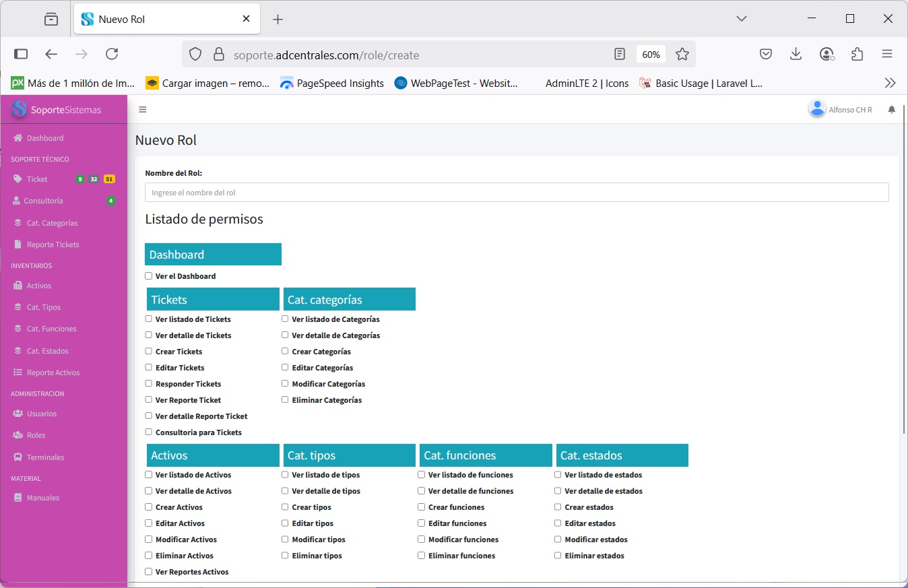This screenshot has height=588, width=908.
Task: Change the 60% zoom level indicator
Action: click(651, 55)
